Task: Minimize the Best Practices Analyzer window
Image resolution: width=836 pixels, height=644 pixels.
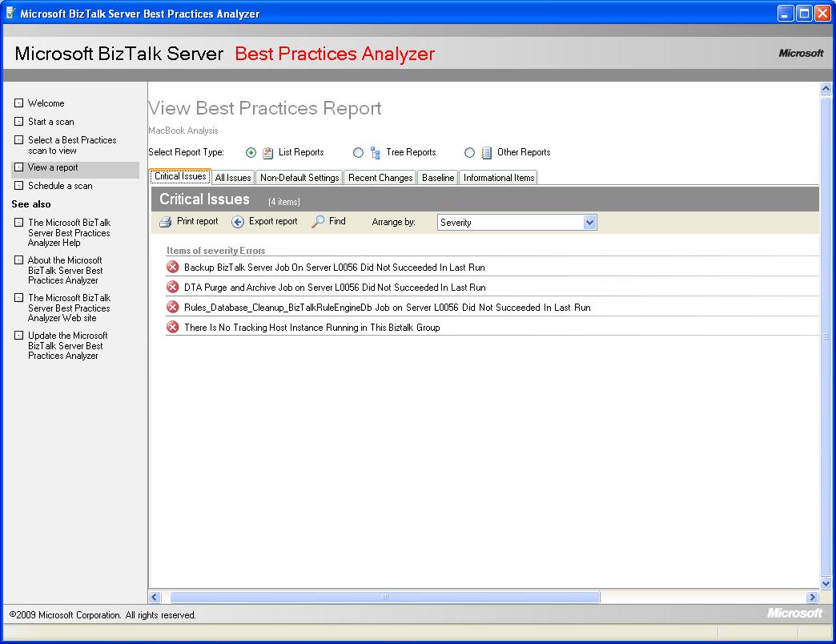Action: [x=786, y=13]
